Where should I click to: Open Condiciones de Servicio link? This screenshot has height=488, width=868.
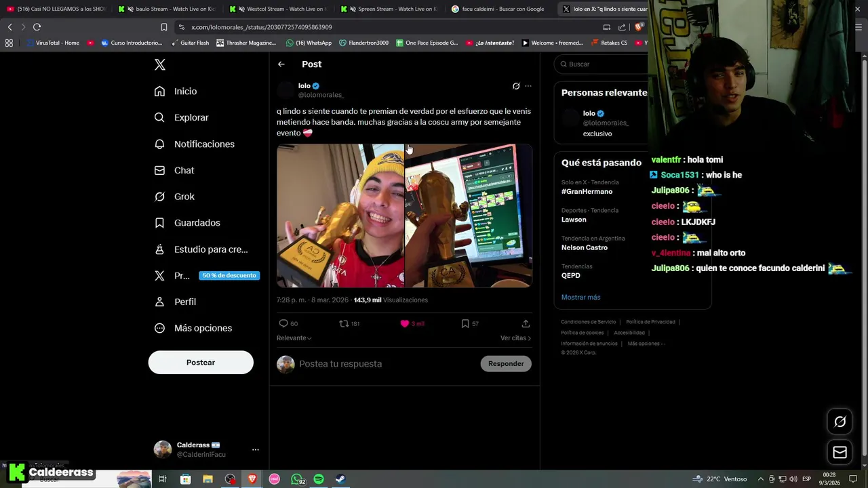pos(589,322)
